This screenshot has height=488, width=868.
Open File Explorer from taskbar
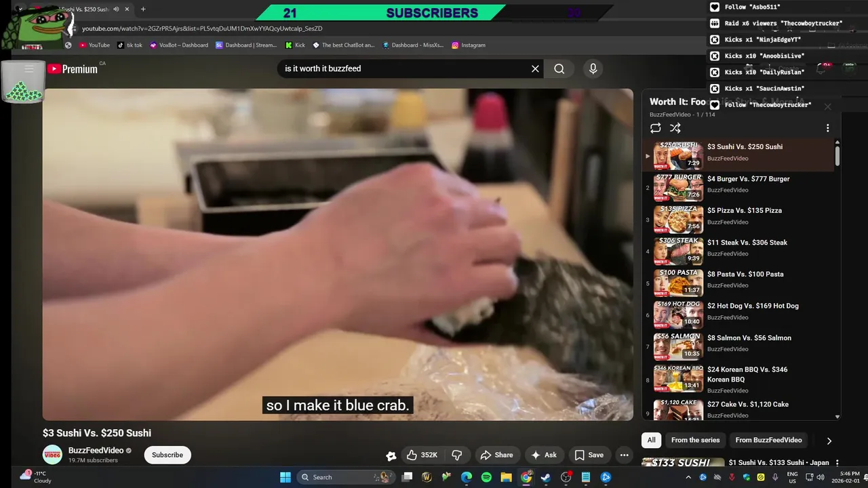tap(506, 477)
